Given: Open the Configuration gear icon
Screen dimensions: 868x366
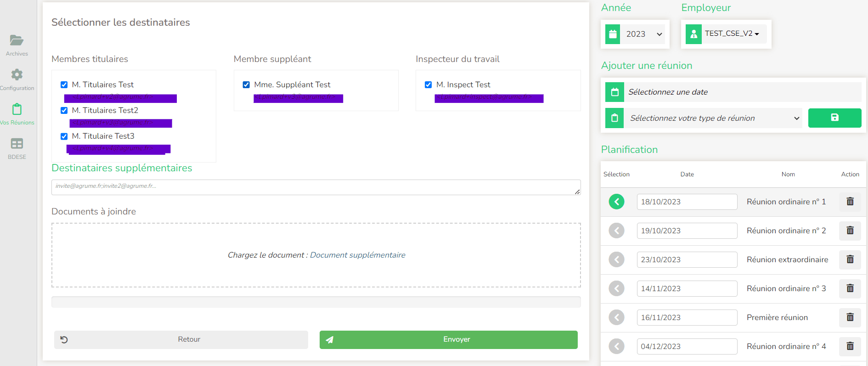Looking at the screenshot, I should pos(17,75).
